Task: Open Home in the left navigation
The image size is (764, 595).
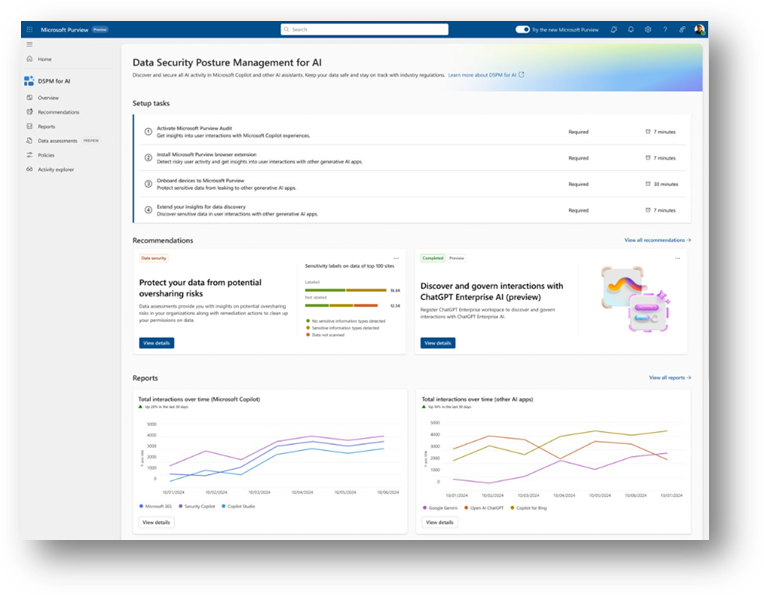Action: 45,59
